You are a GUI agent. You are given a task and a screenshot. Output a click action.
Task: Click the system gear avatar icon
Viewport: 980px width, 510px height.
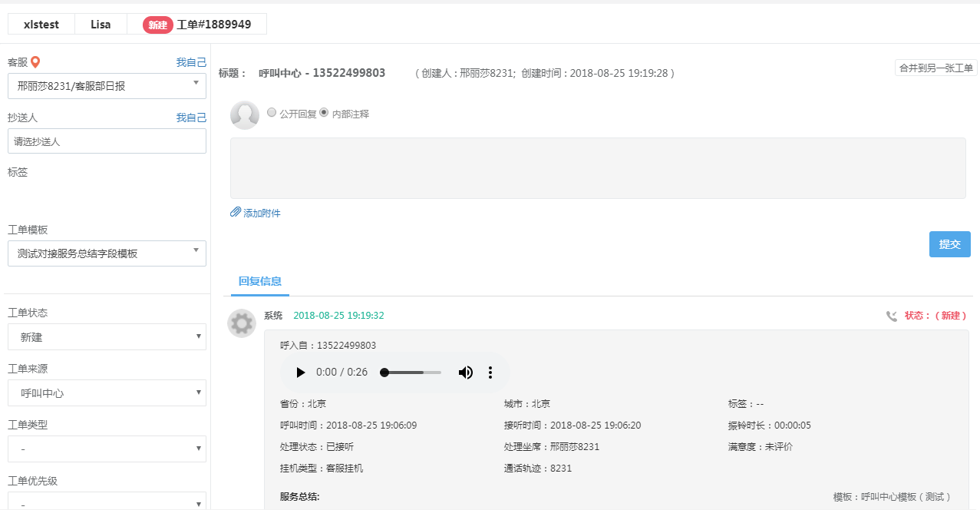[242, 323]
